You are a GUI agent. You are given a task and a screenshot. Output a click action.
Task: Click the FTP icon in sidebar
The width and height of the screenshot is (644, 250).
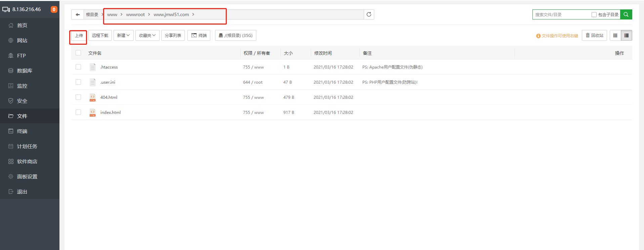click(11, 55)
